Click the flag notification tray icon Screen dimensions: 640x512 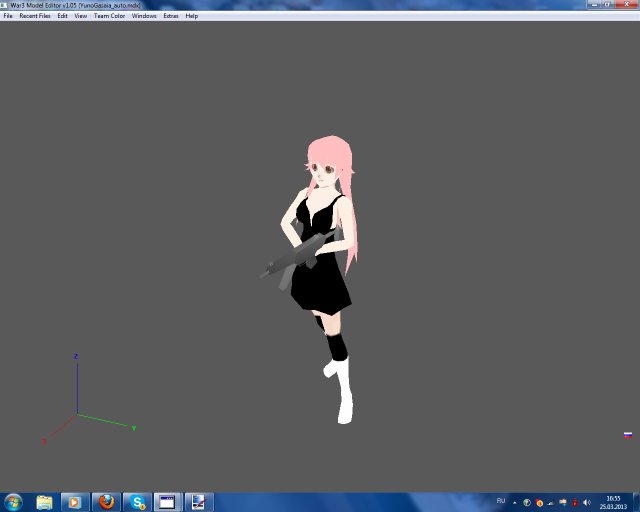[563, 503]
